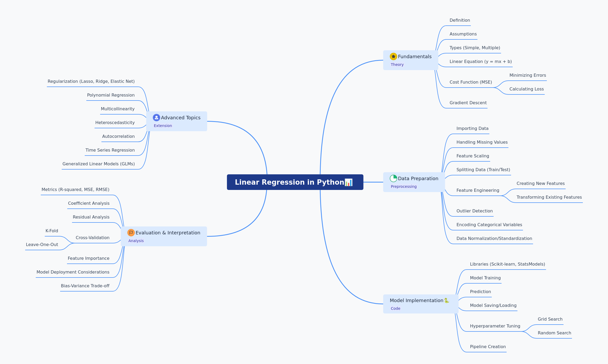
Task: Select the Bias-Variance Trade-off topic
Action: point(85,286)
